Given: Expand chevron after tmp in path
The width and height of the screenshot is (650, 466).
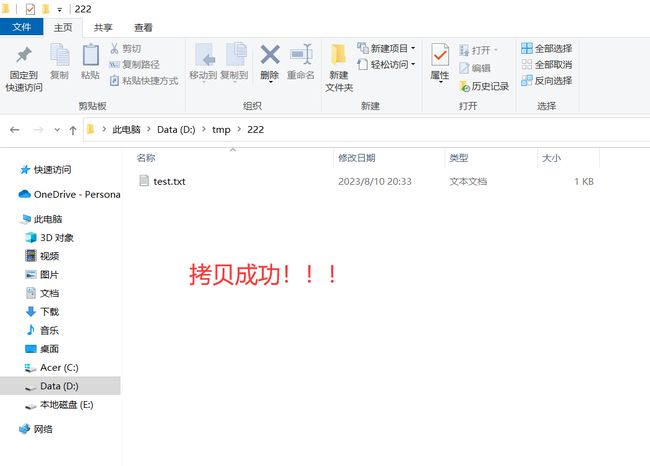Looking at the screenshot, I should coord(239,129).
